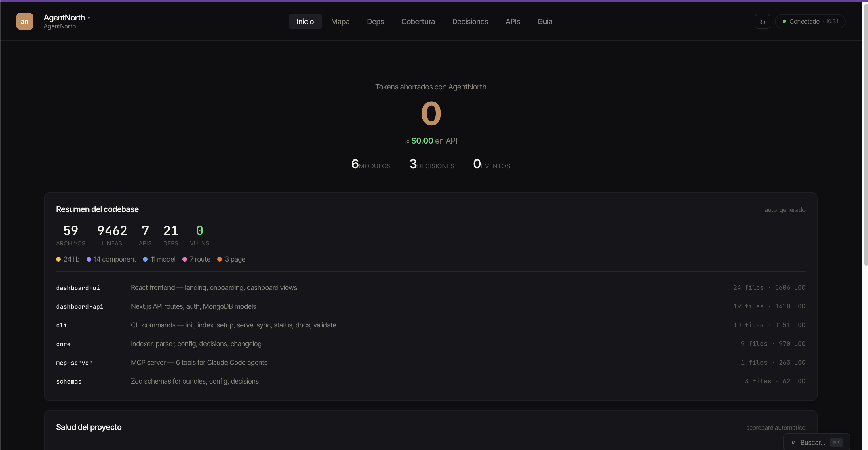
Task: Select the Decisiones tab
Action: (470, 22)
